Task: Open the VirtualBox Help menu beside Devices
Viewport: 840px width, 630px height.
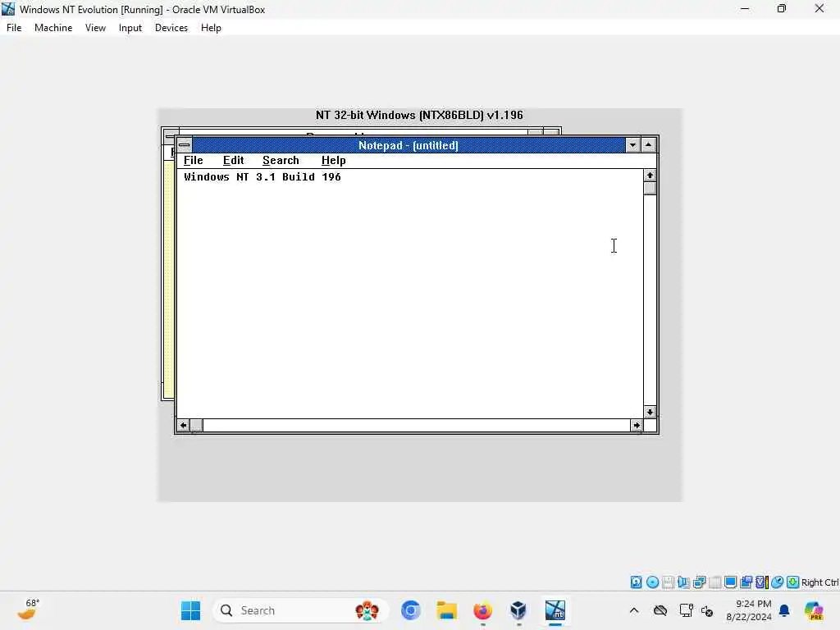Action: point(211,28)
